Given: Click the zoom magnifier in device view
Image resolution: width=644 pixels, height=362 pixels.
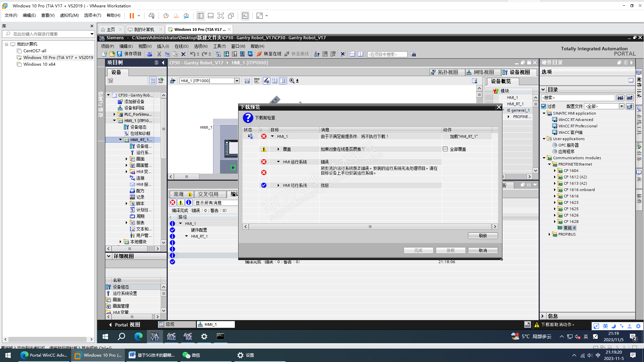Looking at the screenshot, I should click(x=292, y=81).
